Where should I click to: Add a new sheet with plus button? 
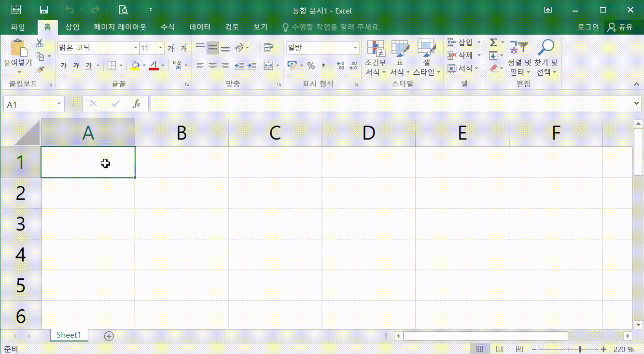[x=109, y=336]
